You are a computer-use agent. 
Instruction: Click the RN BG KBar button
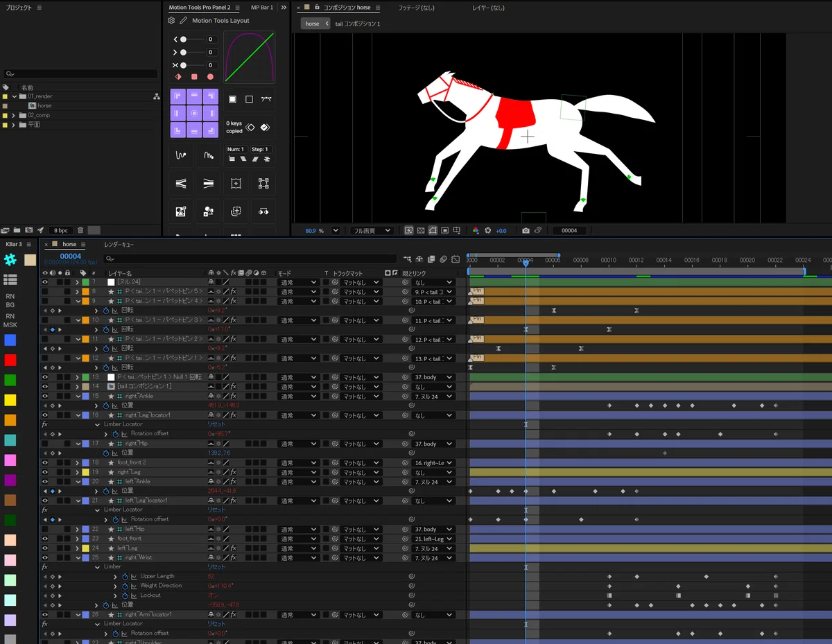coord(10,300)
